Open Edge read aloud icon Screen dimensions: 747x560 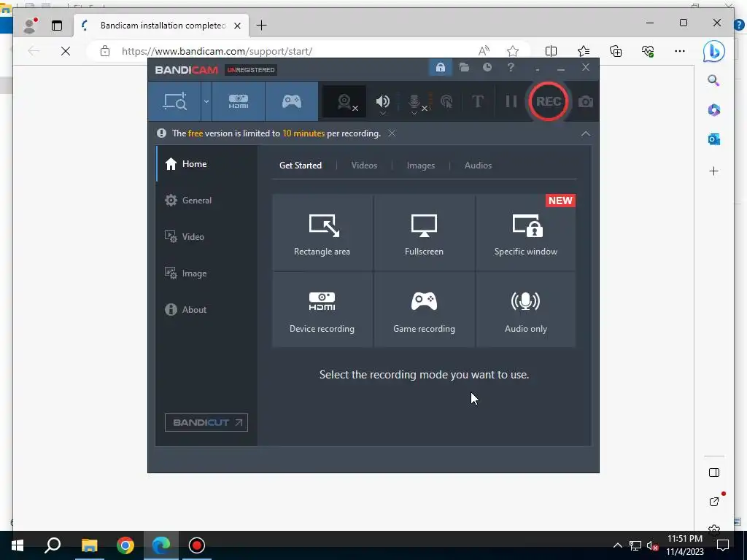coord(484,51)
